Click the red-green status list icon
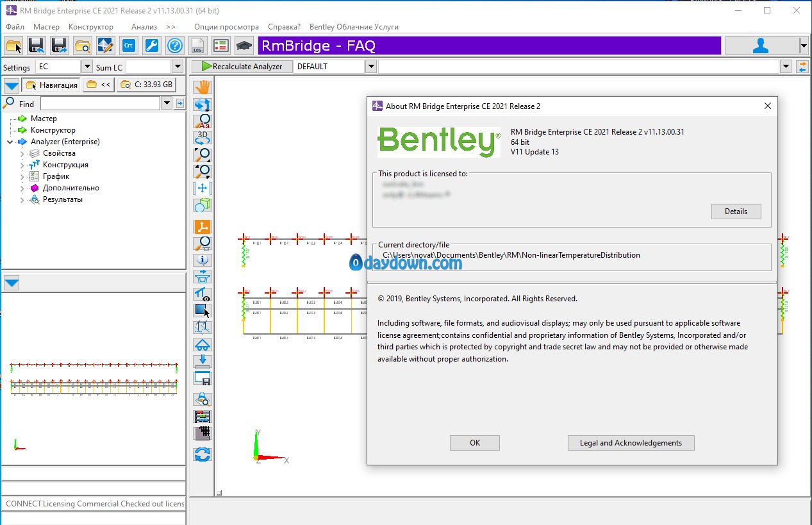812x525 pixels. (221, 46)
